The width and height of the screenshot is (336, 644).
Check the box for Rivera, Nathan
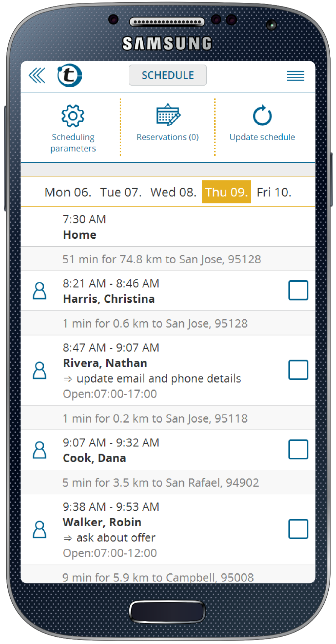[x=298, y=370]
